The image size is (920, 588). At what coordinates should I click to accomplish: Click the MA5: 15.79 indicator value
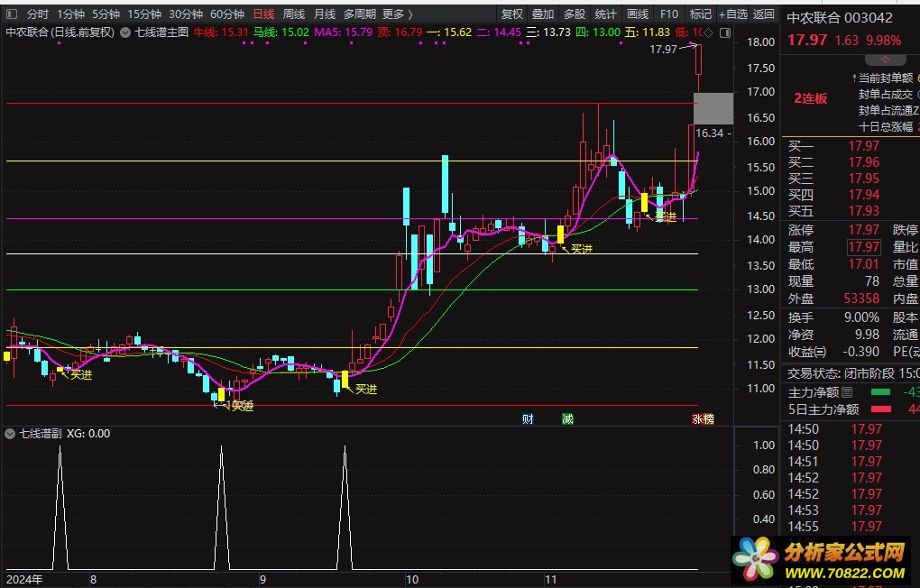344,32
